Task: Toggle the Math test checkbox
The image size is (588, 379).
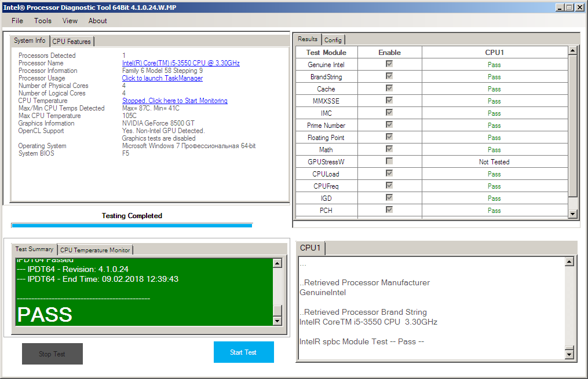Action: tap(389, 149)
